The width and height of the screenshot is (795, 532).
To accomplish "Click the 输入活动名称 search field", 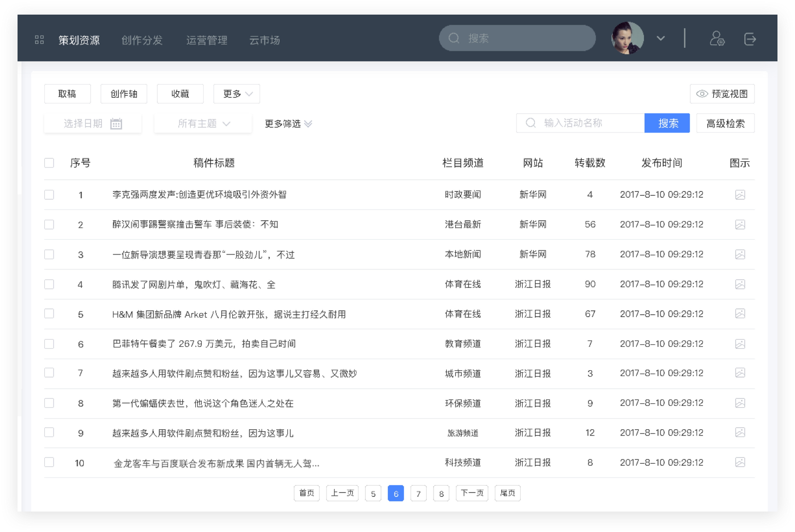I will pos(585,123).
